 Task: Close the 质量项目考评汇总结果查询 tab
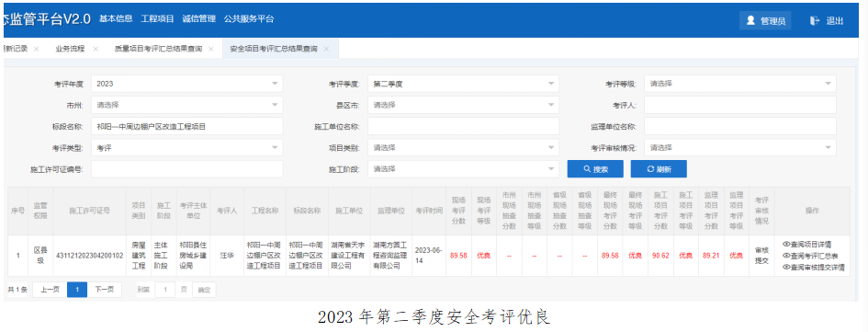click(x=211, y=49)
